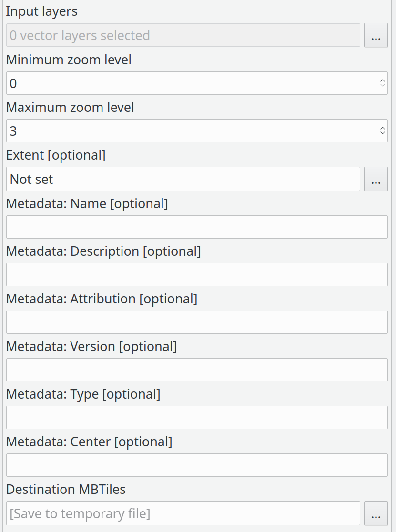Click the Input layers selection field

(183, 36)
